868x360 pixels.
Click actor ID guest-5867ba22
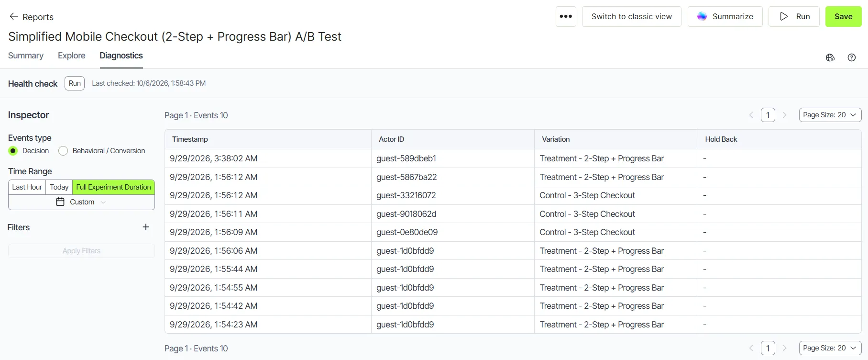point(407,177)
